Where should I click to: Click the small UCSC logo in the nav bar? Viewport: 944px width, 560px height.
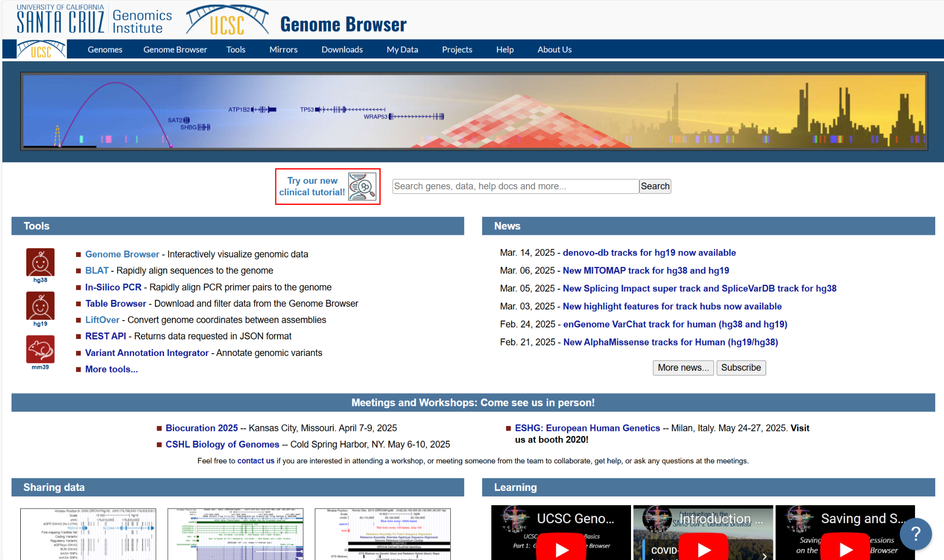[41, 49]
